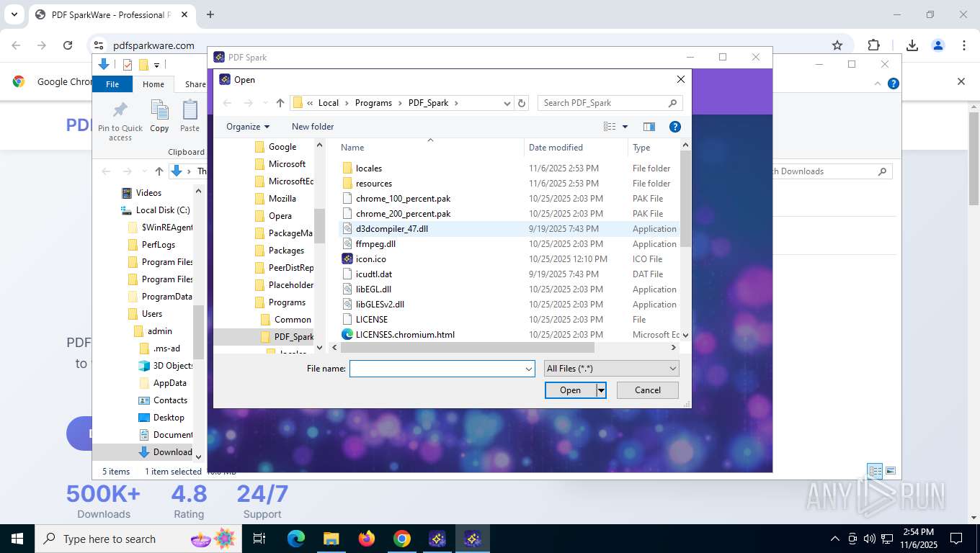Screen dimensions: 980x553
Task: Open Chrome's three-dot menu
Action: 964,45
